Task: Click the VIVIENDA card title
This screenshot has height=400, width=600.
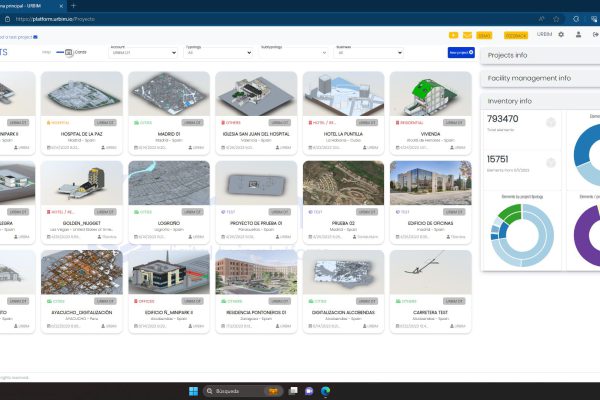Action: (x=430, y=134)
